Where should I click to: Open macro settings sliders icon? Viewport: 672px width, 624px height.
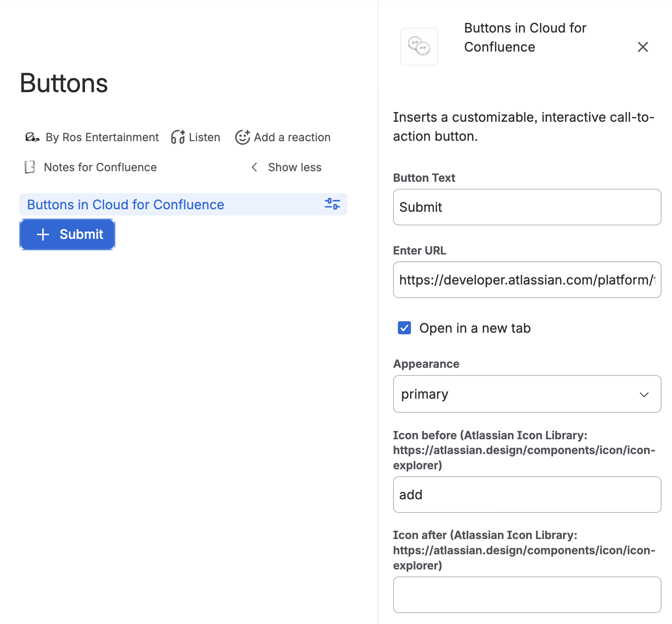pyautogui.click(x=332, y=204)
